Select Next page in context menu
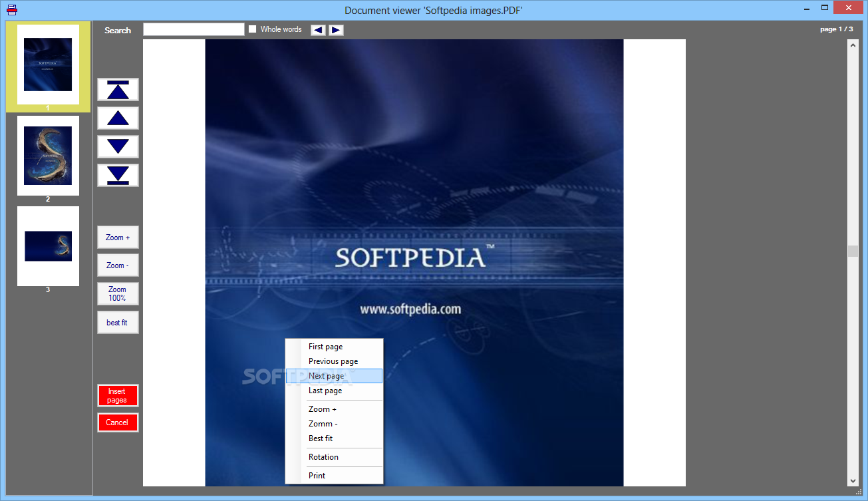Viewport: 868px width, 501px height. click(x=334, y=376)
